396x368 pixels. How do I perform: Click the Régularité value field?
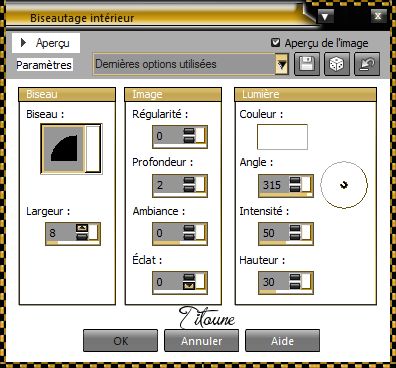pos(168,136)
